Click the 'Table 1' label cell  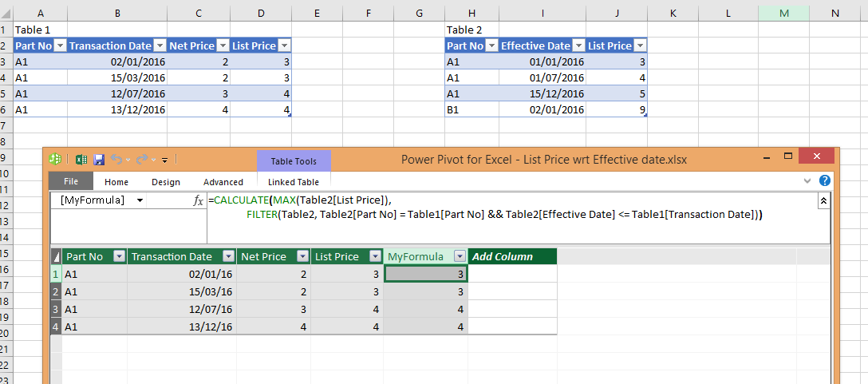(40, 30)
